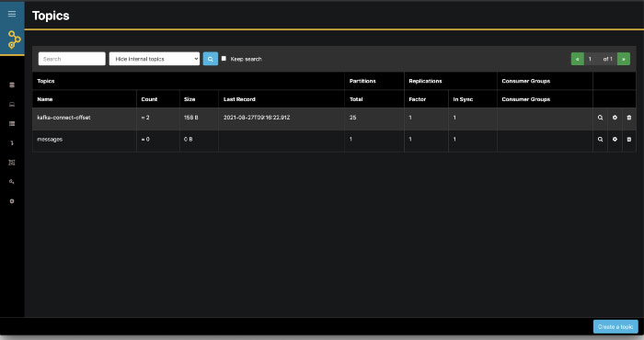The image size is (644, 340).
Task: Click the blue search button
Action: [211, 59]
